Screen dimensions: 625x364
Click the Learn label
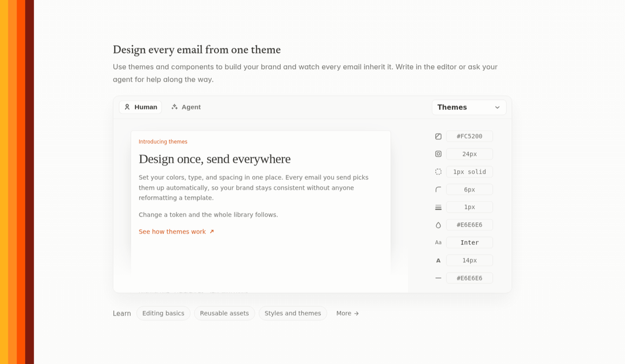point(122,314)
